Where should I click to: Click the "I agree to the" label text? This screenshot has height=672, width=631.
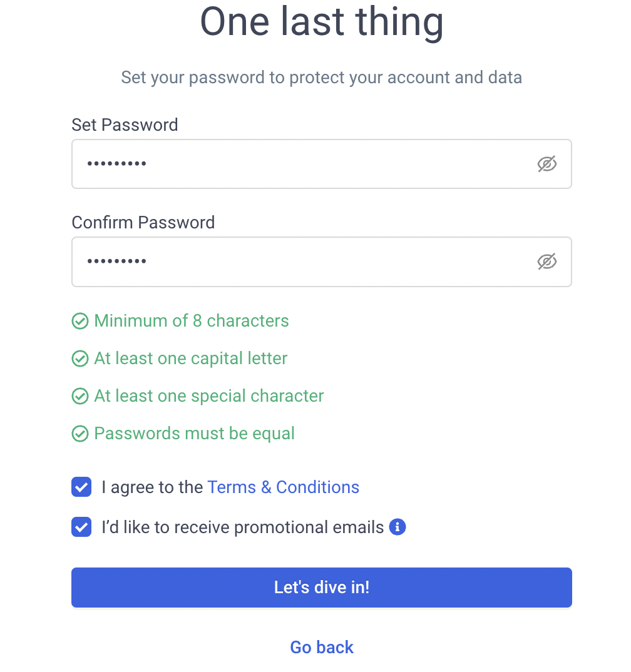(x=152, y=487)
